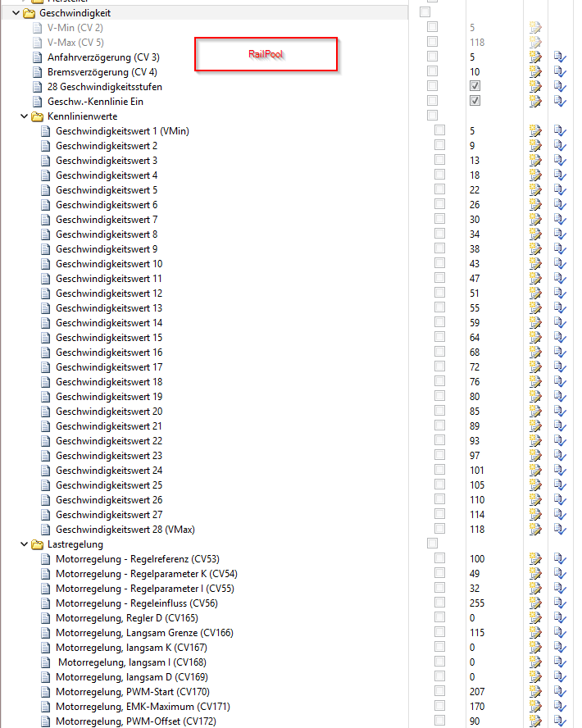Click the edit pencil icon for Anfahrverzögerung (CV 3)

[535, 57]
